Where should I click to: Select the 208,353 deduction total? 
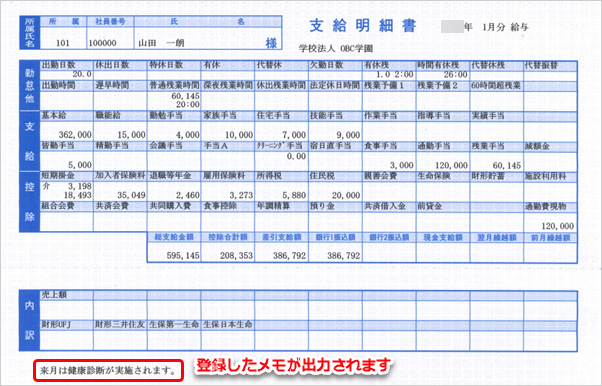pyautogui.click(x=236, y=255)
